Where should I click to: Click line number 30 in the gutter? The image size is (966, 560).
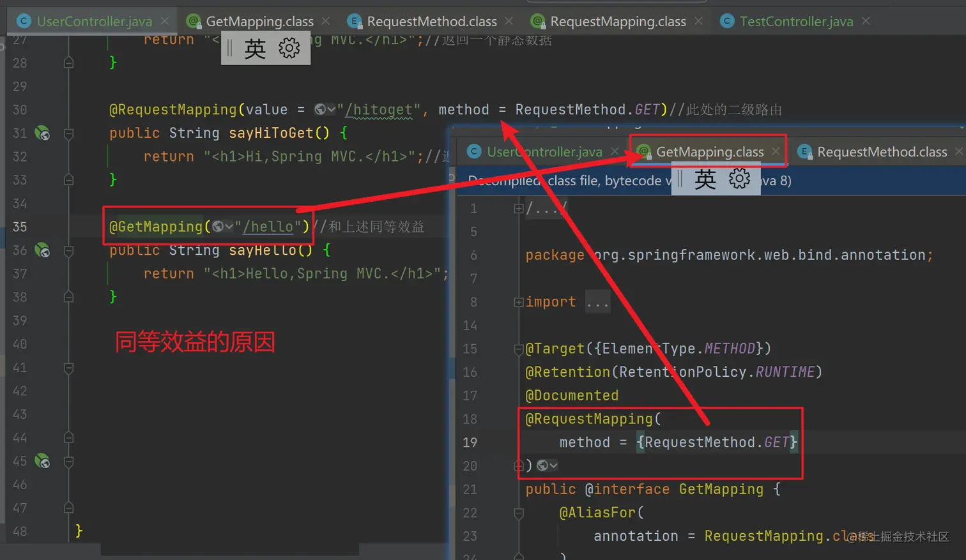[20, 110]
